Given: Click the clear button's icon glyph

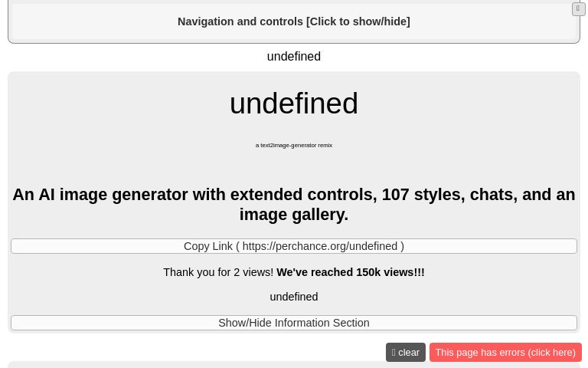Looking at the screenshot, I should (x=394, y=353).
